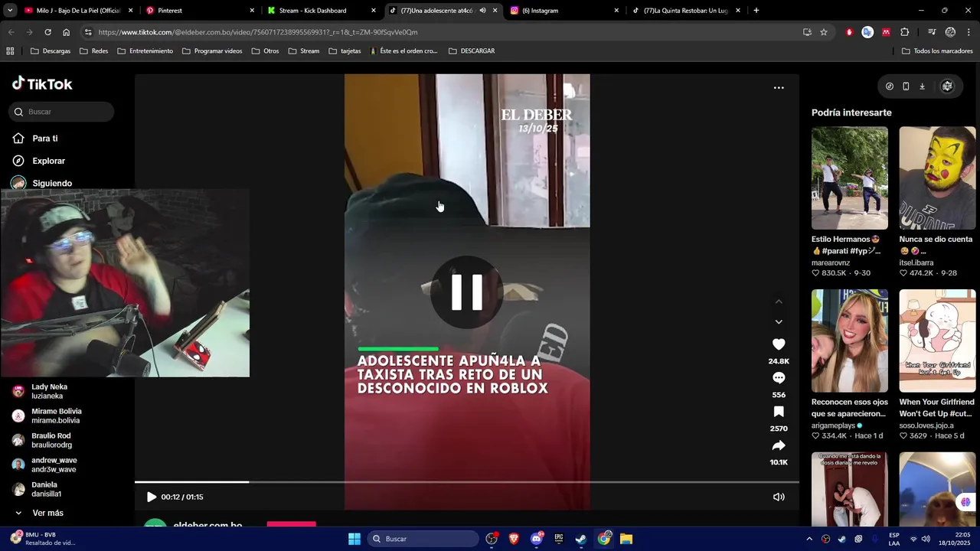Click the phone app icon at top right
Image resolution: width=980 pixels, height=551 pixels.
906,86
